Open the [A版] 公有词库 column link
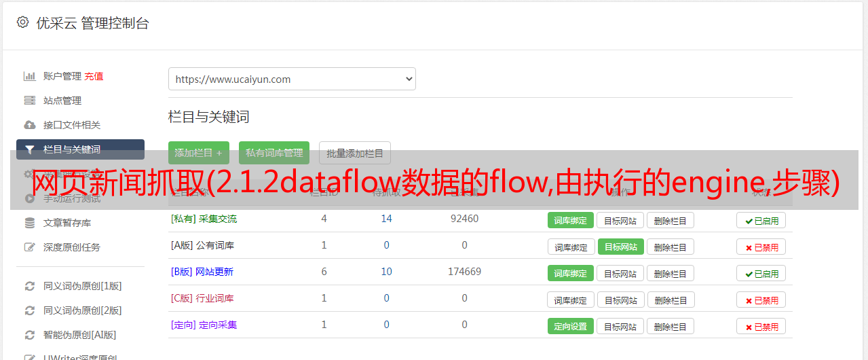868x360 pixels. click(x=202, y=245)
